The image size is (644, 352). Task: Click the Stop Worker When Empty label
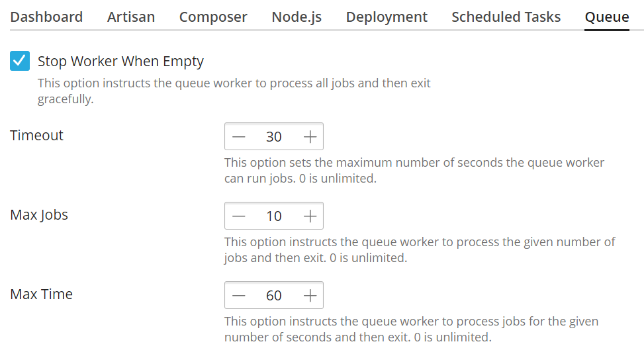click(x=120, y=62)
